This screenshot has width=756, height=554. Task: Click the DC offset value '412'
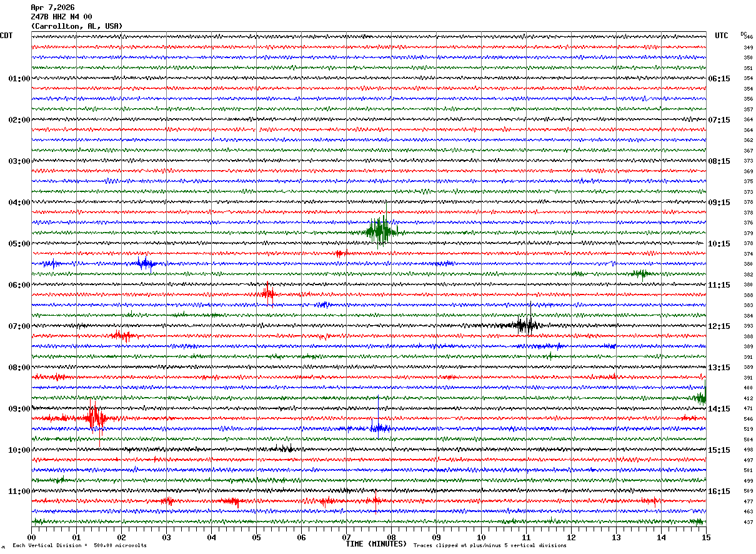point(748,398)
